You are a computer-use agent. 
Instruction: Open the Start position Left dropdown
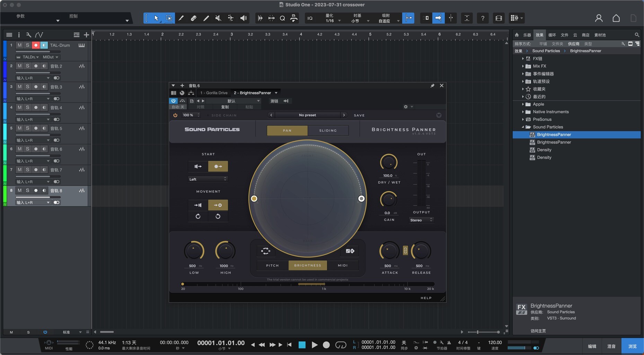click(208, 179)
